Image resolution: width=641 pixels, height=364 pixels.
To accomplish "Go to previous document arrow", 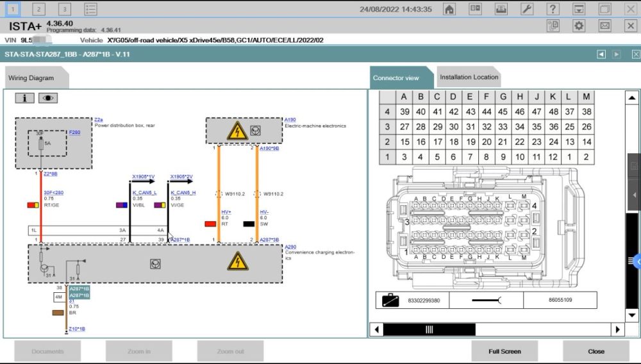I will 601,54.
